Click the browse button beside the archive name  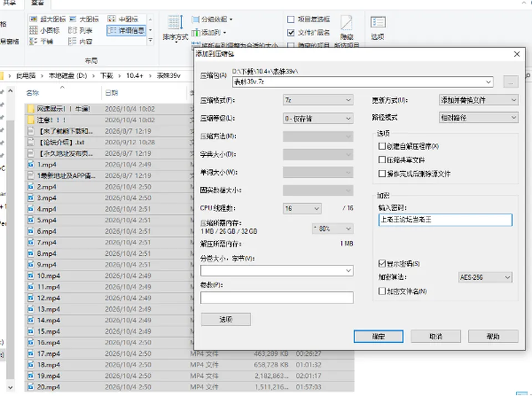pyautogui.click(x=510, y=82)
